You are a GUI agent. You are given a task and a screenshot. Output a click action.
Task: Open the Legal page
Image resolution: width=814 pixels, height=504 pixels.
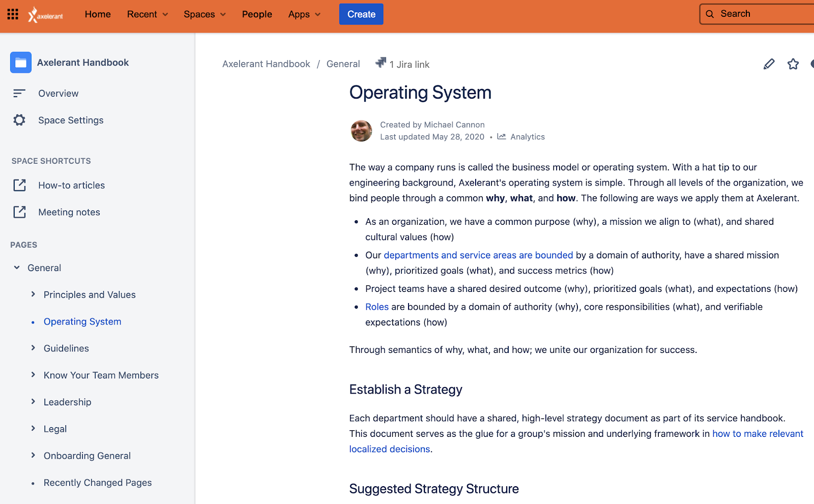click(55, 429)
